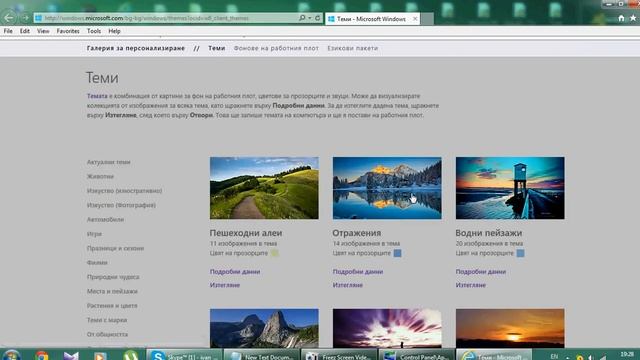Click the search magnifier in address bar
This screenshot has height=360, width=640.
302,18
